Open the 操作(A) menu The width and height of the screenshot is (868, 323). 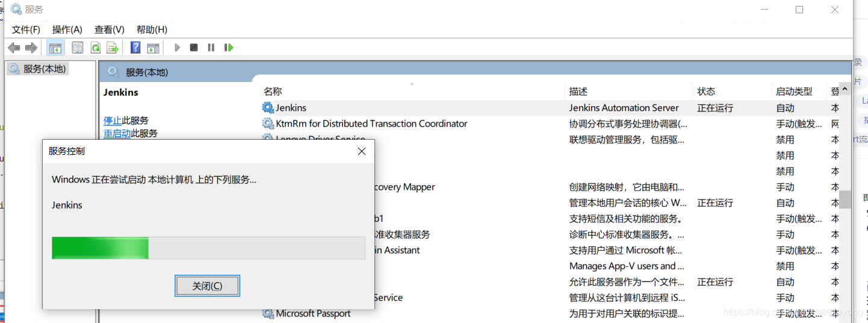(67, 30)
